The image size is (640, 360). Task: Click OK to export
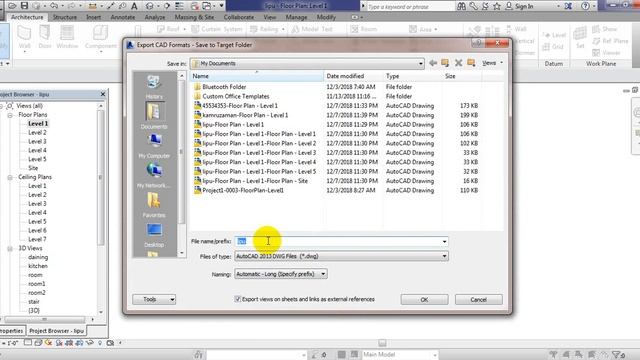click(424, 300)
